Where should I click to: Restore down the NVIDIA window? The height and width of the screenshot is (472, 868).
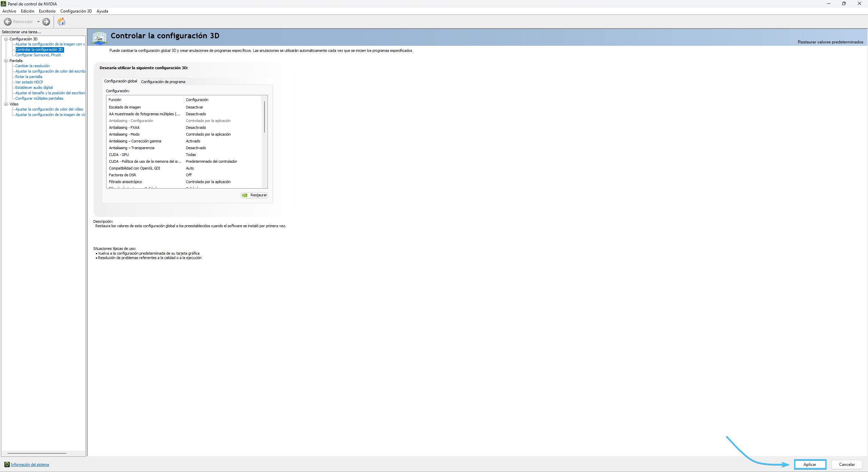click(x=844, y=4)
